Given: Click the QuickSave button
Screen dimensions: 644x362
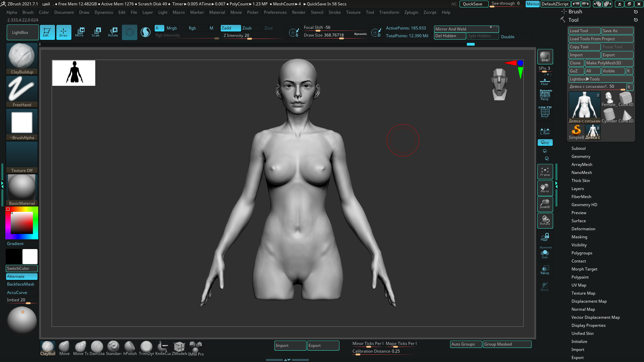Looking at the screenshot, I should coord(473,4).
